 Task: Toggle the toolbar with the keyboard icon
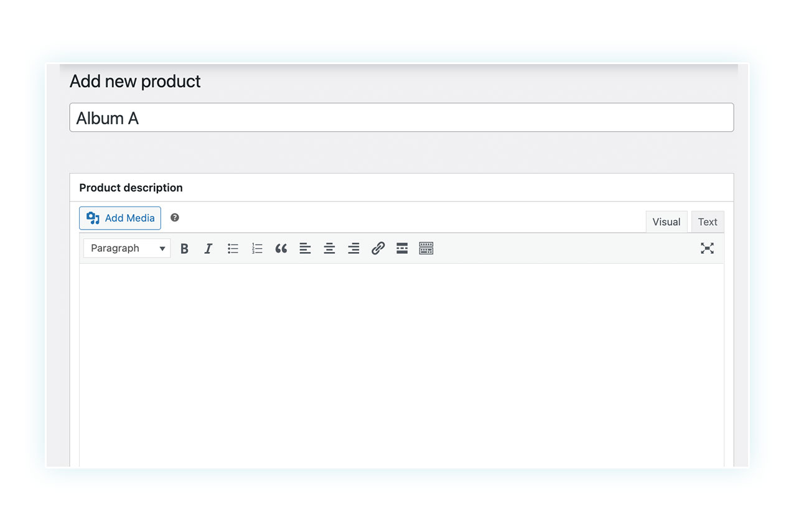pyautogui.click(x=426, y=248)
